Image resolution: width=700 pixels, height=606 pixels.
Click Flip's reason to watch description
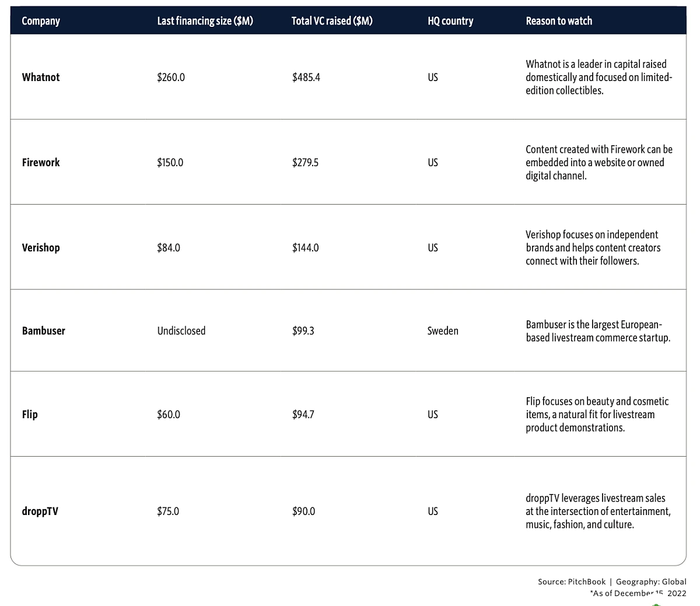[x=597, y=414]
